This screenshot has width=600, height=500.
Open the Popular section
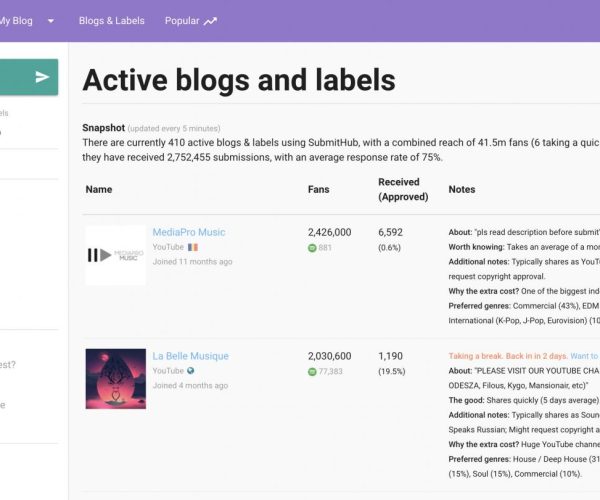[x=182, y=21]
